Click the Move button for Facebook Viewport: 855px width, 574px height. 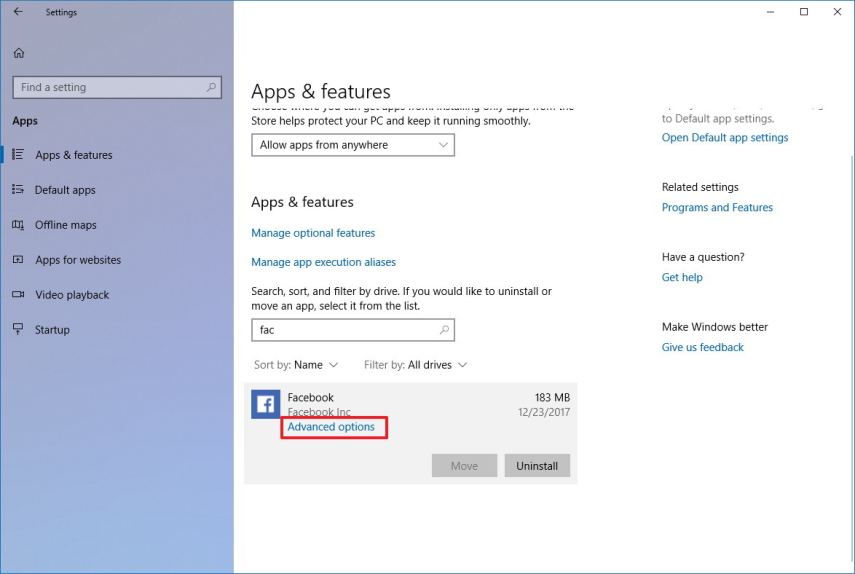point(465,466)
